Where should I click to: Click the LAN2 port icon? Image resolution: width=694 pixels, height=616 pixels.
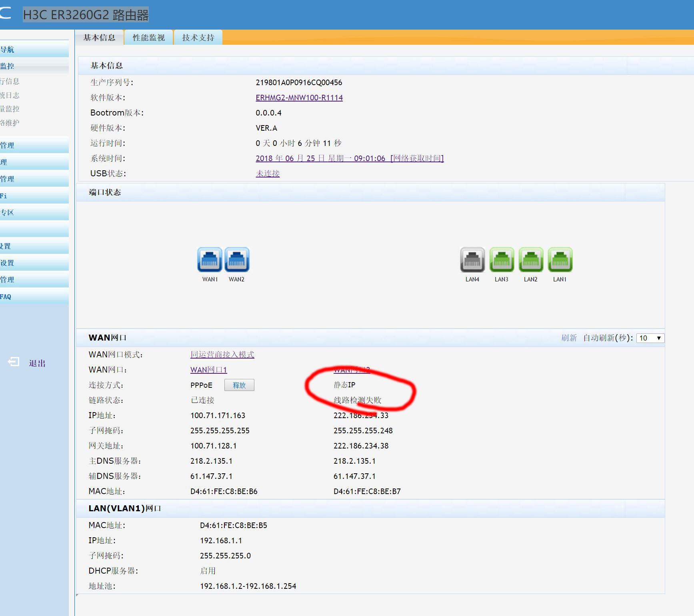coord(531,259)
